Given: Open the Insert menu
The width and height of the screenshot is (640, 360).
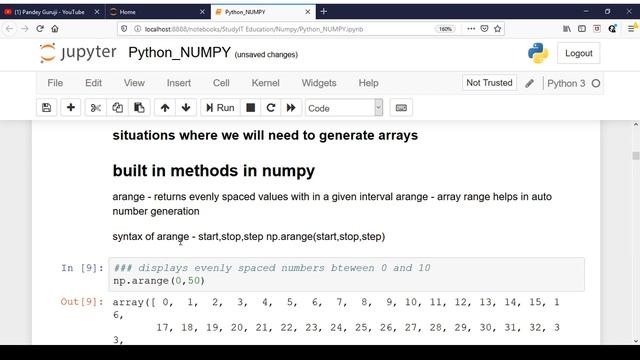Looking at the screenshot, I should point(179,83).
